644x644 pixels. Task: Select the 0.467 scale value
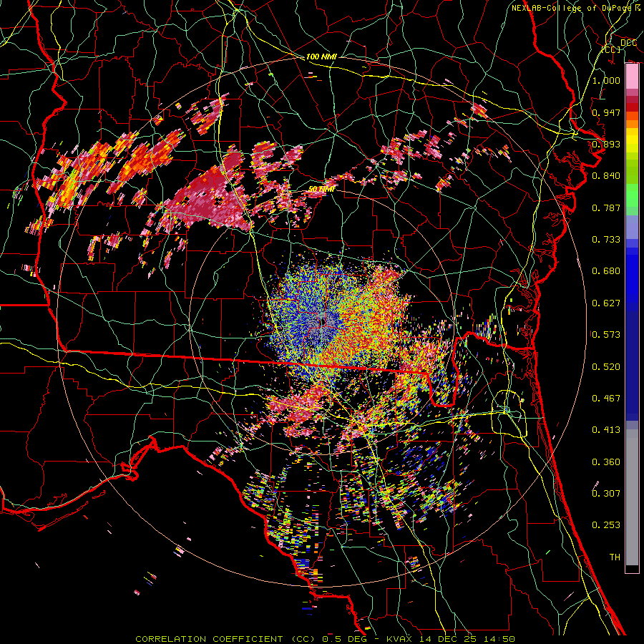tap(606, 398)
